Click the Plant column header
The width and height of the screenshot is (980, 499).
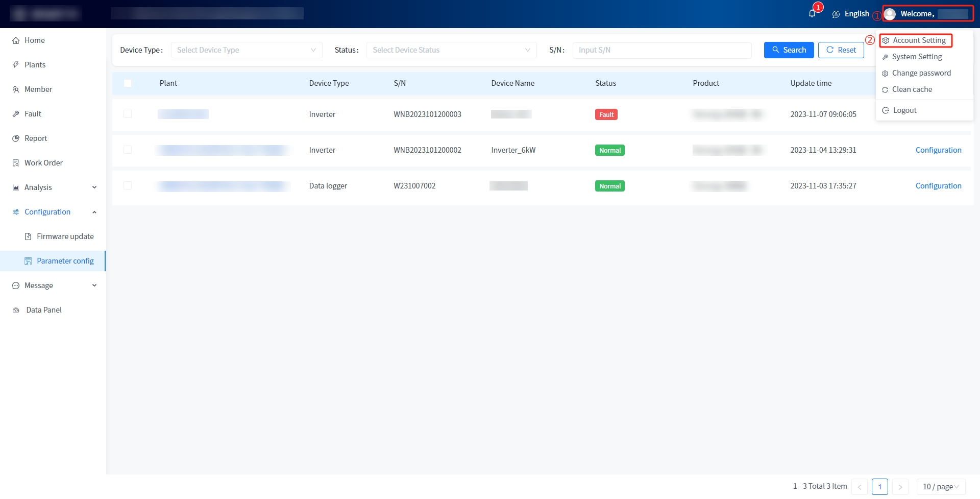click(x=168, y=83)
